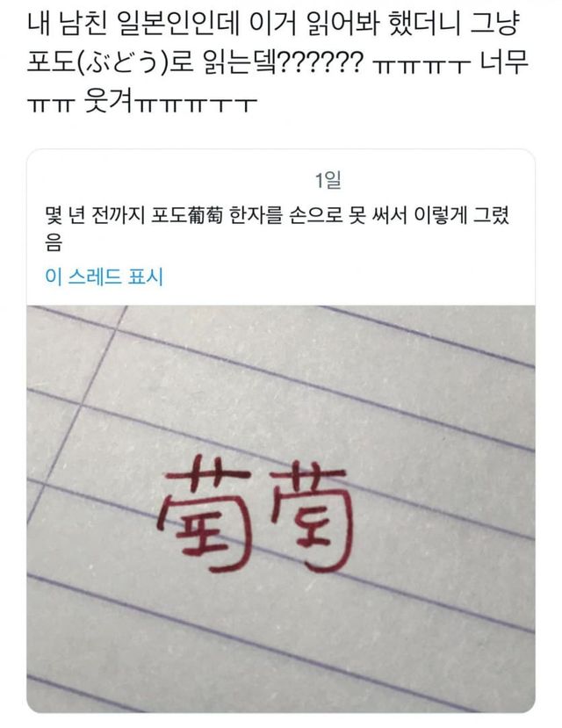This screenshot has height=728, width=562.
Task: Click main tweet first line '내 남친 일본인인데'
Action: [x=133, y=25]
